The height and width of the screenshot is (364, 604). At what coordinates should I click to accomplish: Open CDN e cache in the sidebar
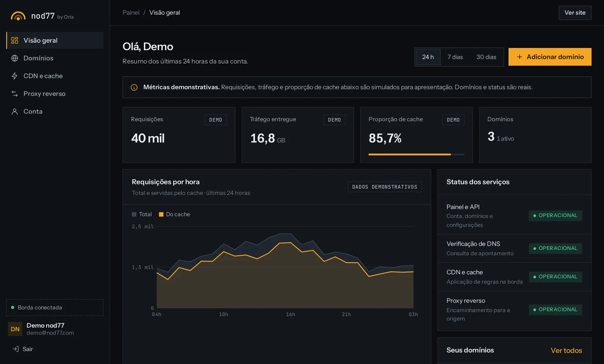(55, 76)
